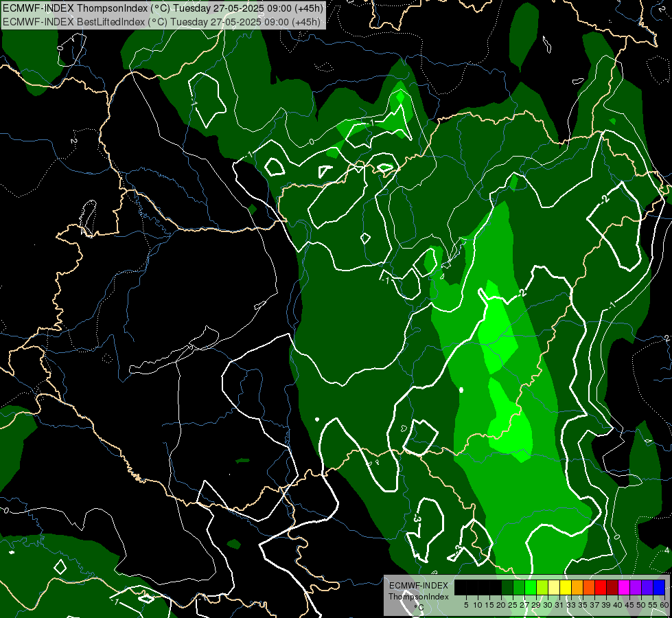Click legend scale value 50
Image resolution: width=672 pixels, height=618 pixels.
click(641, 605)
